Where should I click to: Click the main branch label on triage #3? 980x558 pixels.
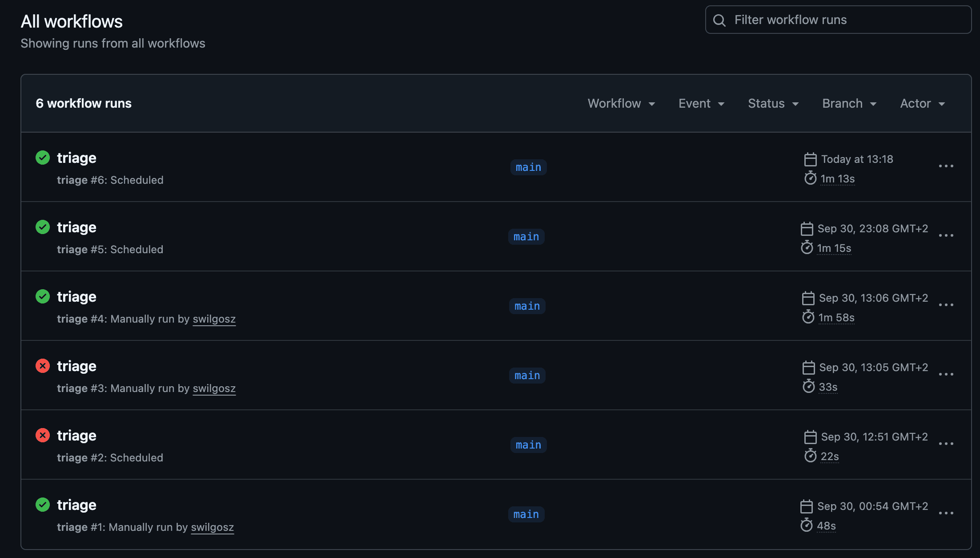coord(527,376)
